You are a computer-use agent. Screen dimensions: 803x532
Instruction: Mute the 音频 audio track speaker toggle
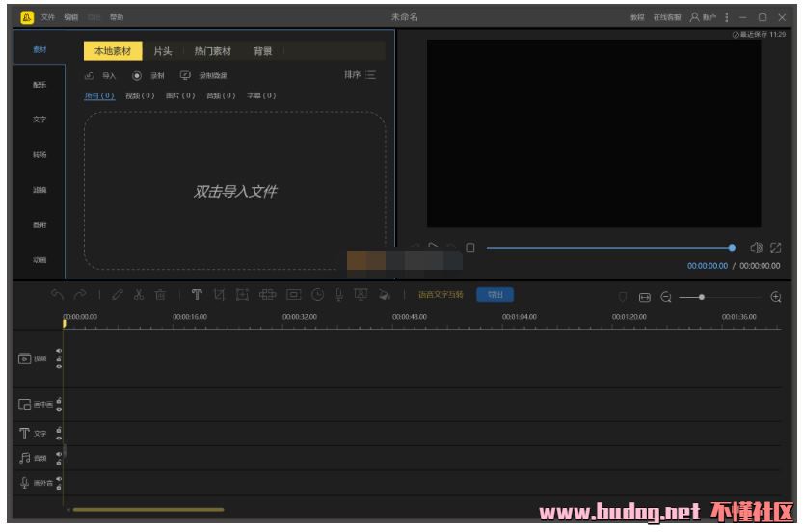[59, 454]
